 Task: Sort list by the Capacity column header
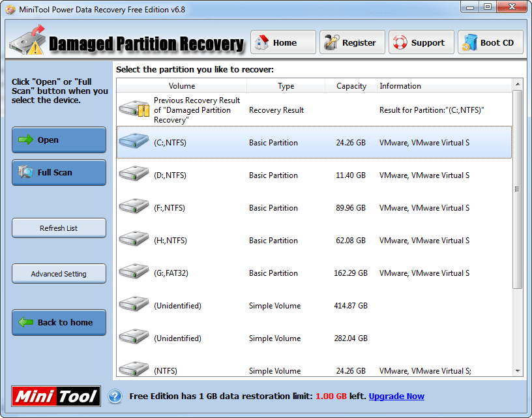click(x=351, y=86)
